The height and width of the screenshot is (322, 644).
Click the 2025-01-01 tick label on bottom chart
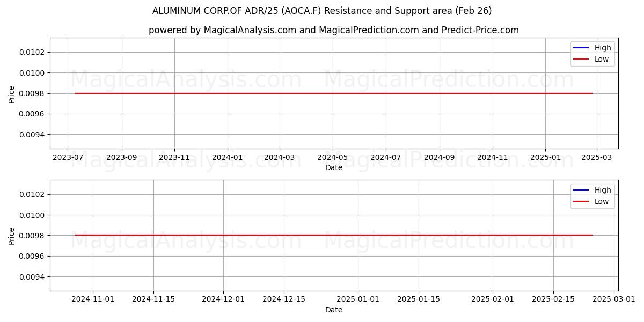pyautogui.click(x=358, y=299)
